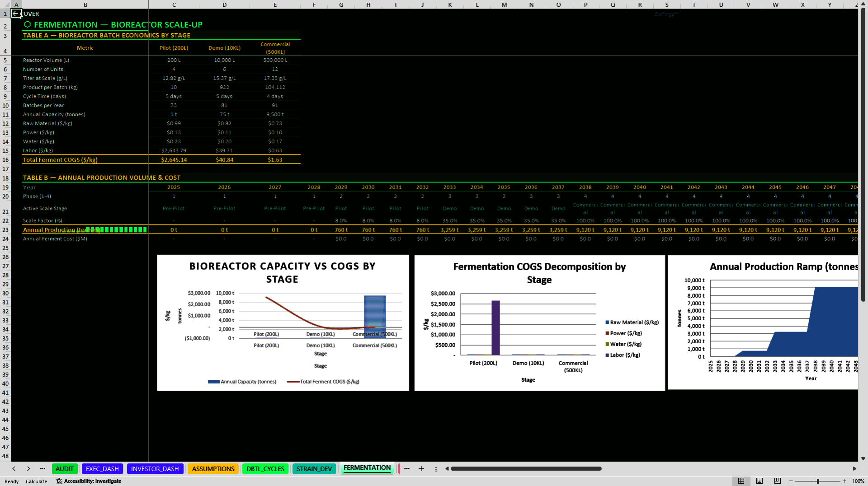Open the hidden sheets ellipsis before AUDIT tab
This screenshot has height=486, width=868.
pyautogui.click(x=42, y=469)
